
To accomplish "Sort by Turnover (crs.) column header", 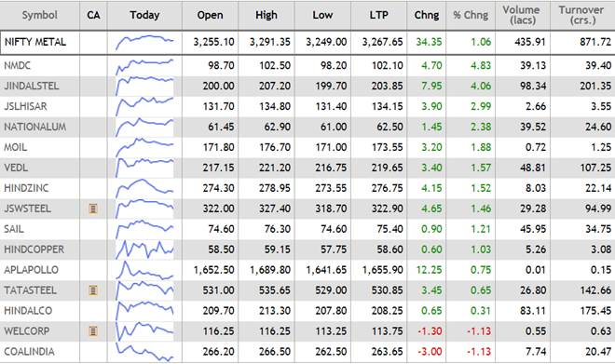I will [581, 15].
